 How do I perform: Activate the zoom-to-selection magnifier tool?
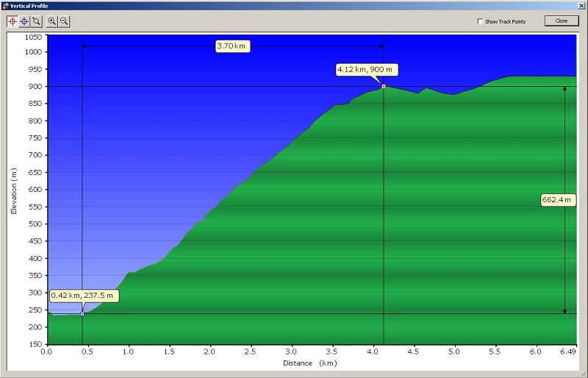(36, 21)
